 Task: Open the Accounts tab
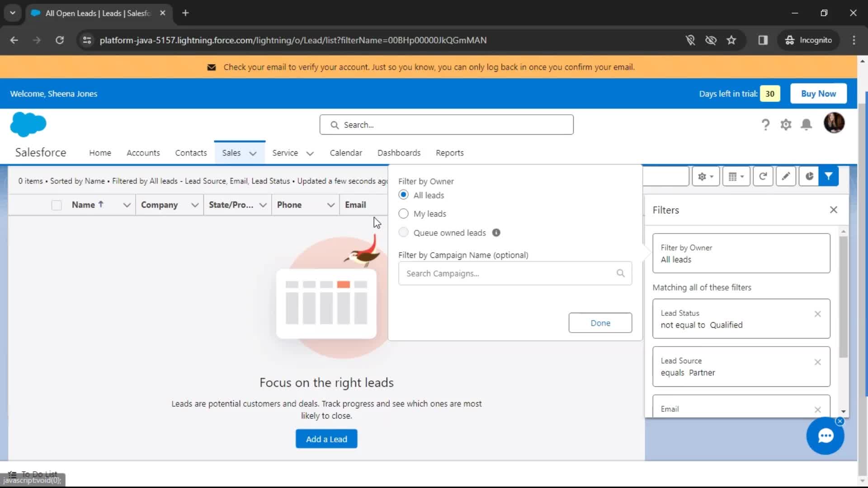[x=143, y=153]
